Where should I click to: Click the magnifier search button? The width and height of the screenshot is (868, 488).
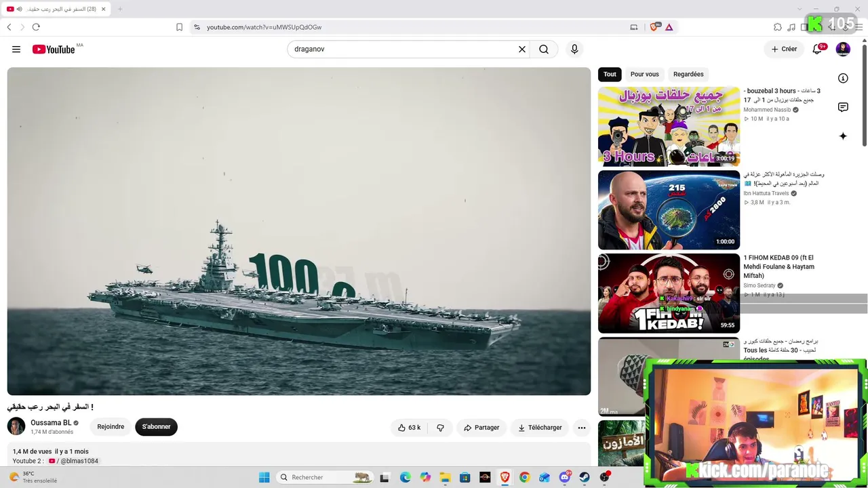pyautogui.click(x=544, y=49)
